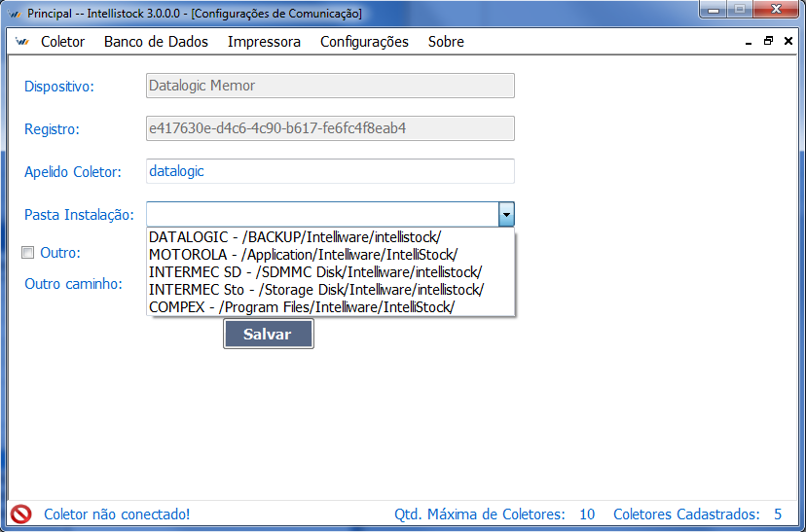
Task: Click the Apelido Coletor input field
Action: (x=331, y=171)
